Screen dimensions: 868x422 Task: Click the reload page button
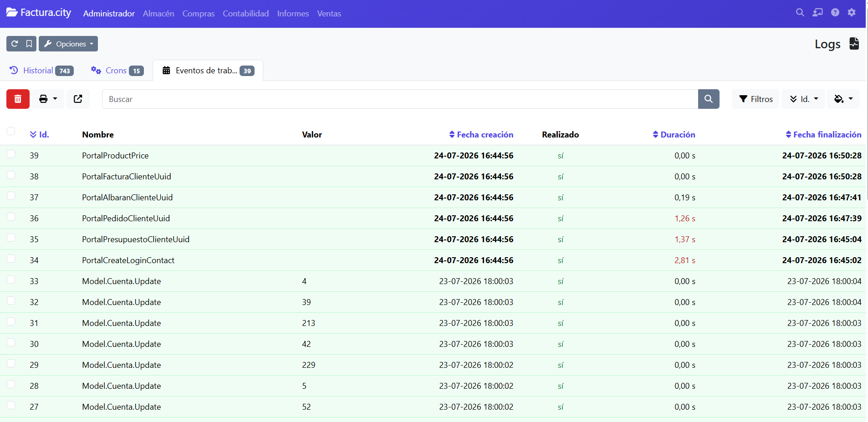click(x=14, y=44)
